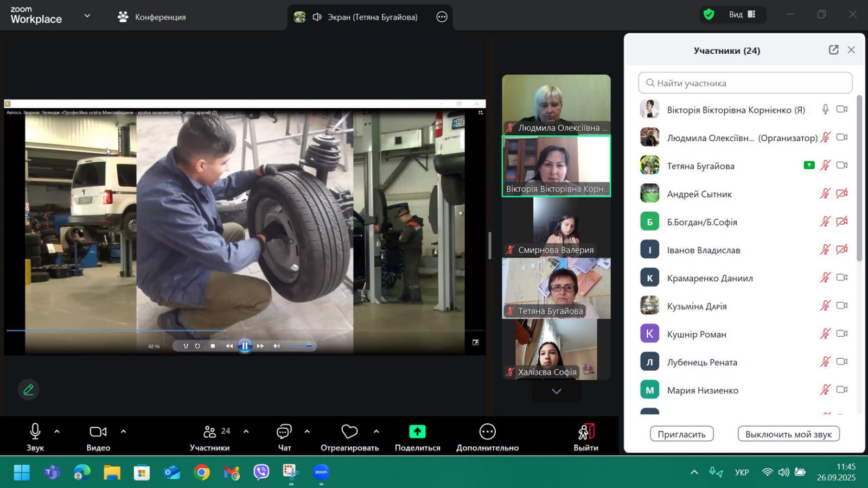Screen dimensions: 868x488
Task: Show more video thumbnails with down chevron
Action: (x=556, y=391)
